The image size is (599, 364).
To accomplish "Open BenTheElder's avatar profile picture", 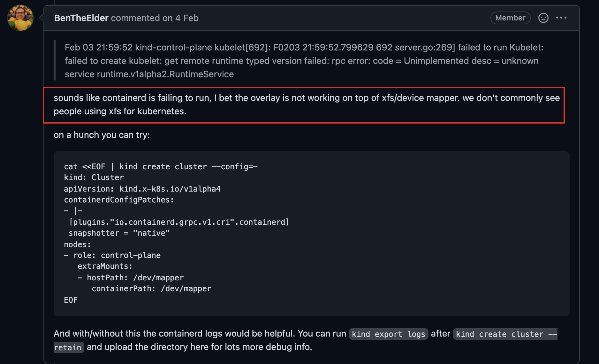I will pyautogui.click(x=20, y=18).
